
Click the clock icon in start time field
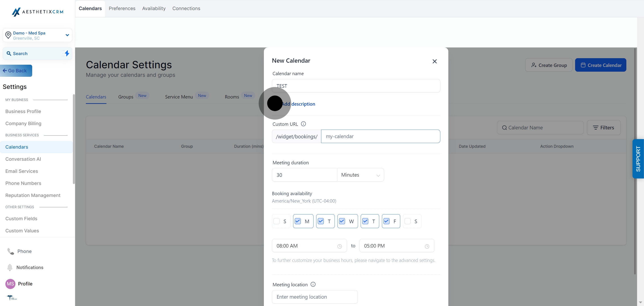(x=339, y=246)
